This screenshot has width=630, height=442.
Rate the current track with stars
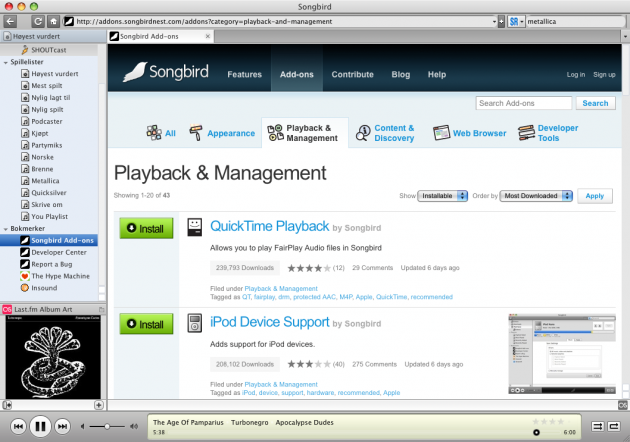(x=552, y=421)
